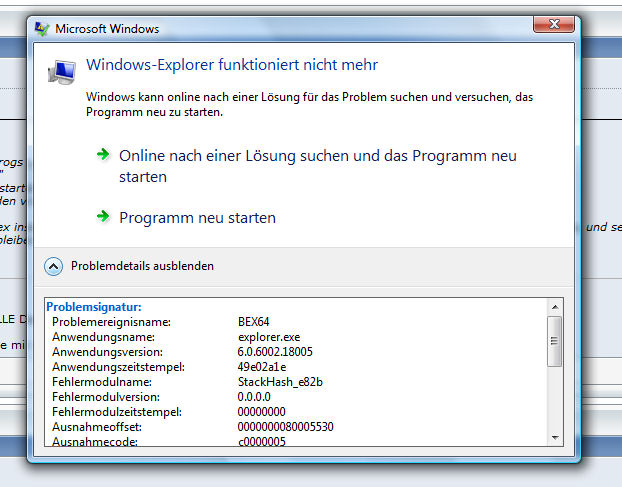Click green arrow next to 'Online nach einer Lösung'
The width and height of the screenshot is (622, 487).
pyautogui.click(x=103, y=154)
